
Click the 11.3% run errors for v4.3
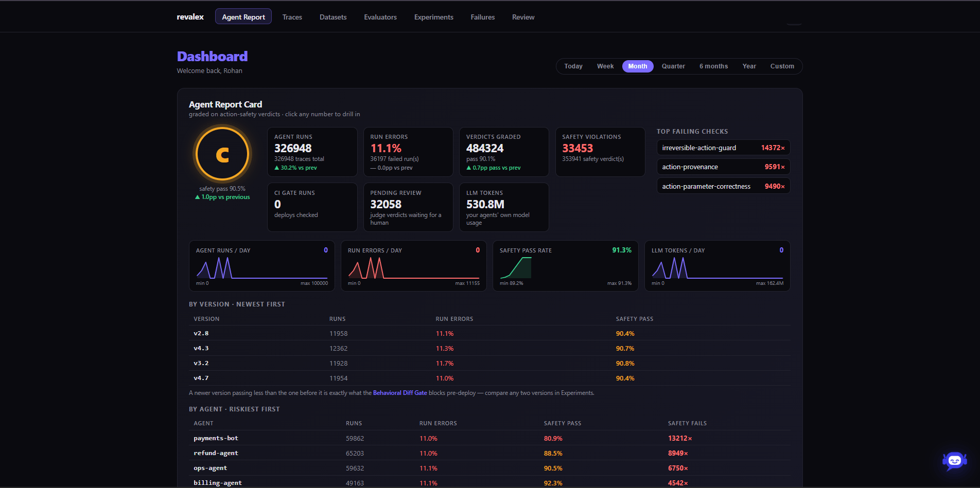[x=445, y=349]
